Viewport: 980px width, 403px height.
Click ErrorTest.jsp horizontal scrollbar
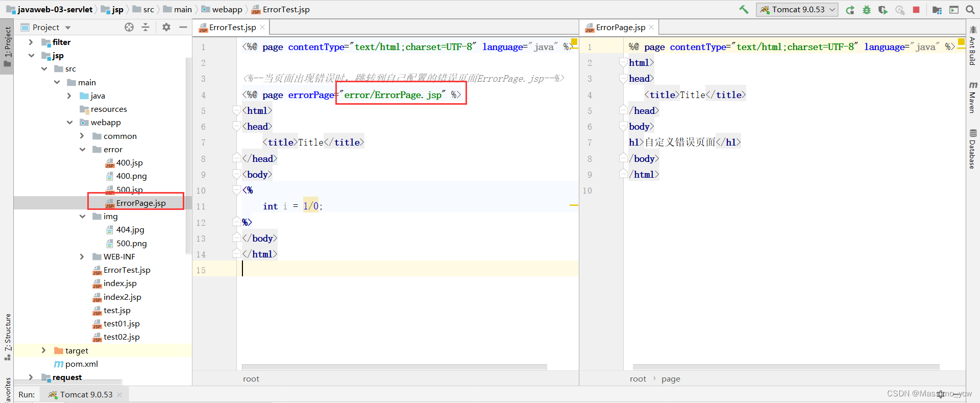pos(394,367)
